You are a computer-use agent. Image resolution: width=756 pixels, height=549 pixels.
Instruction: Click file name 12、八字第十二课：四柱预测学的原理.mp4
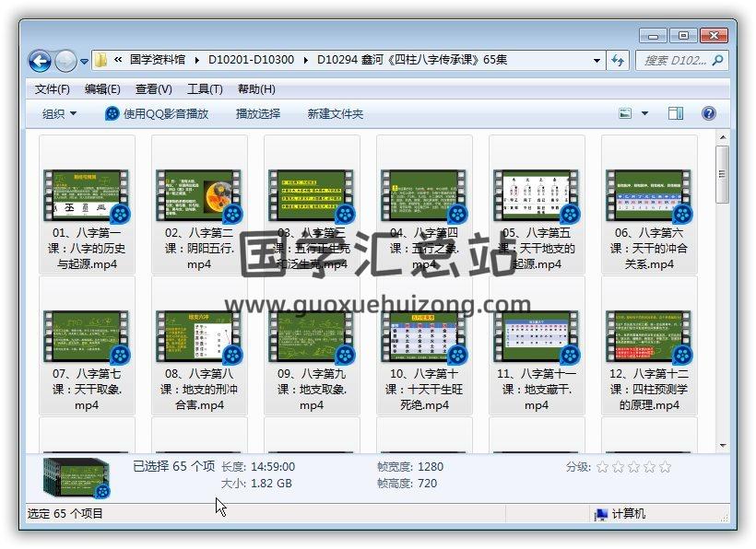click(x=649, y=389)
